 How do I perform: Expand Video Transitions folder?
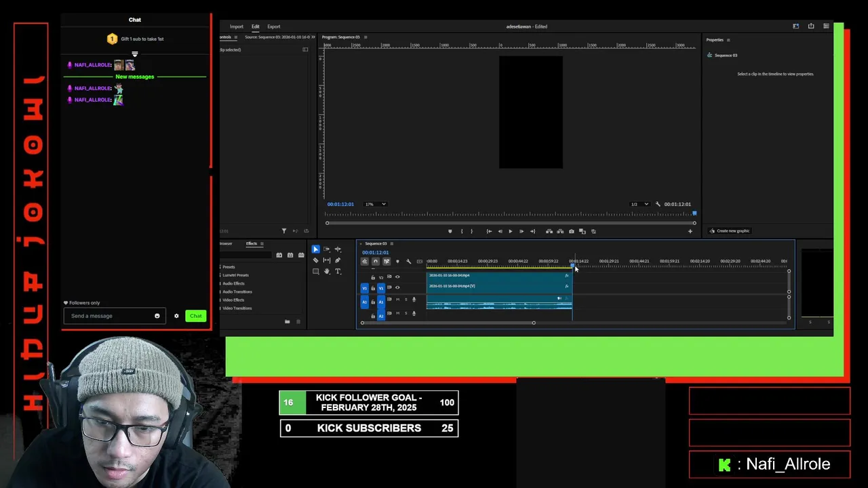[237, 308]
